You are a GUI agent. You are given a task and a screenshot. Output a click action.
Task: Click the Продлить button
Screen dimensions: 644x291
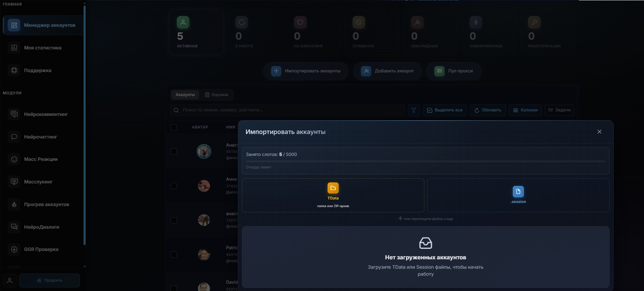tap(49, 280)
